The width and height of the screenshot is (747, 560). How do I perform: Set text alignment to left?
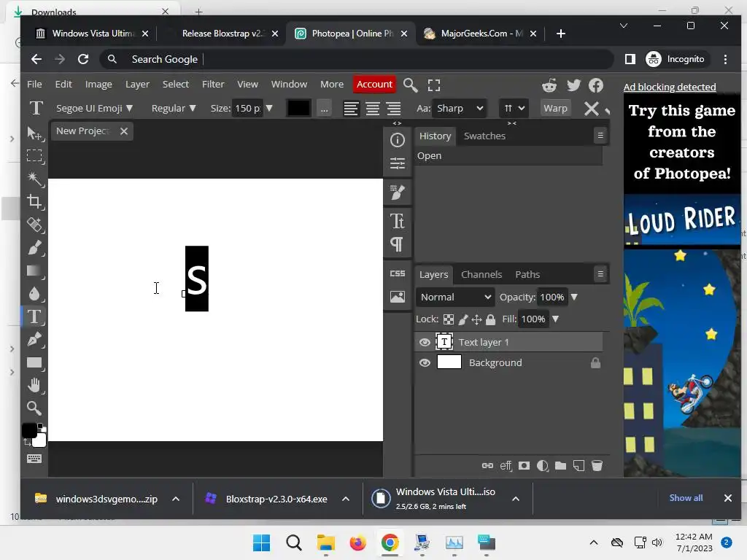pyautogui.click(x=351, y=109)
